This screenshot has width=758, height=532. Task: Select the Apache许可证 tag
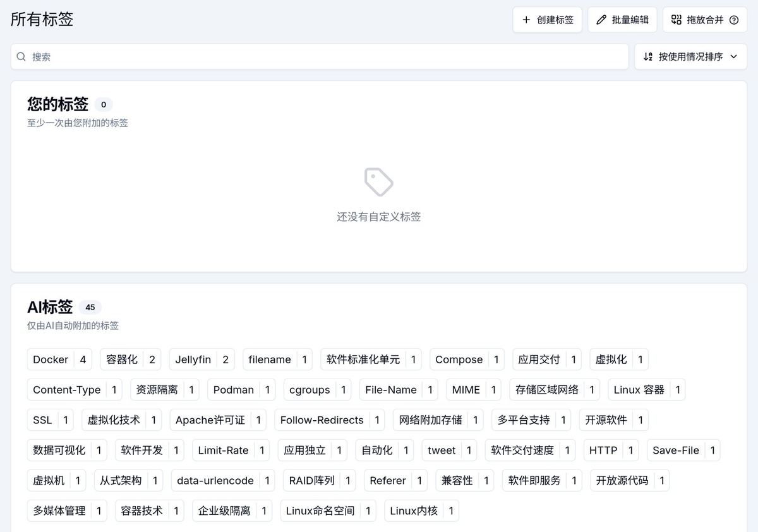click(218, 420)
